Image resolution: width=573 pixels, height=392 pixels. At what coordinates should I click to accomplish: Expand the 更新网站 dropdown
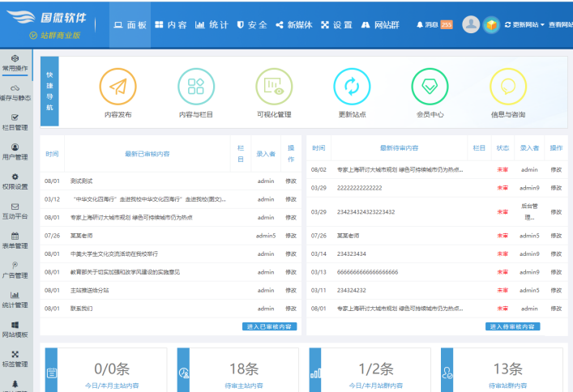click(524, 25)
